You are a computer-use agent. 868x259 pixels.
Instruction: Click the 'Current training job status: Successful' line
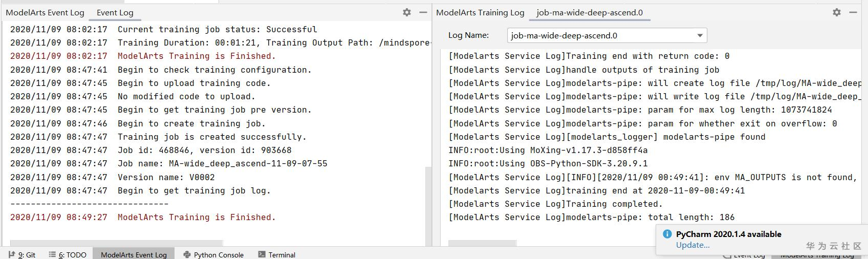point(164,29)
